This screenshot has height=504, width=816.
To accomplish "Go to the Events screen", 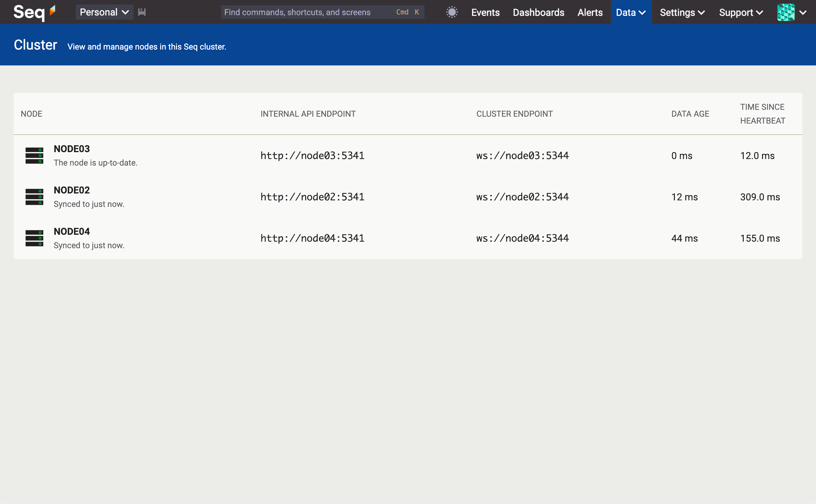I will click(485, 12).
